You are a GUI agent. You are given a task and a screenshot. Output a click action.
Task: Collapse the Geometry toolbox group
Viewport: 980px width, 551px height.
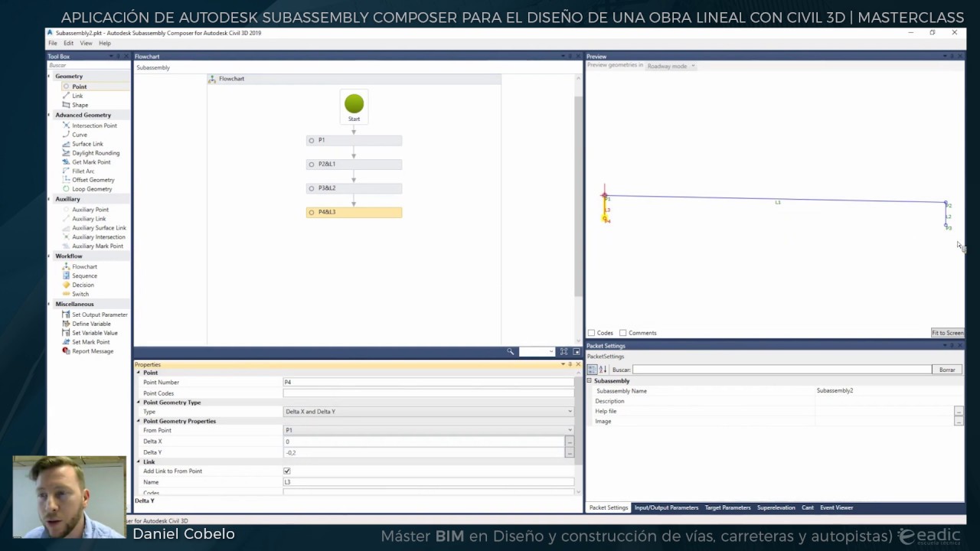click(51, 77)
